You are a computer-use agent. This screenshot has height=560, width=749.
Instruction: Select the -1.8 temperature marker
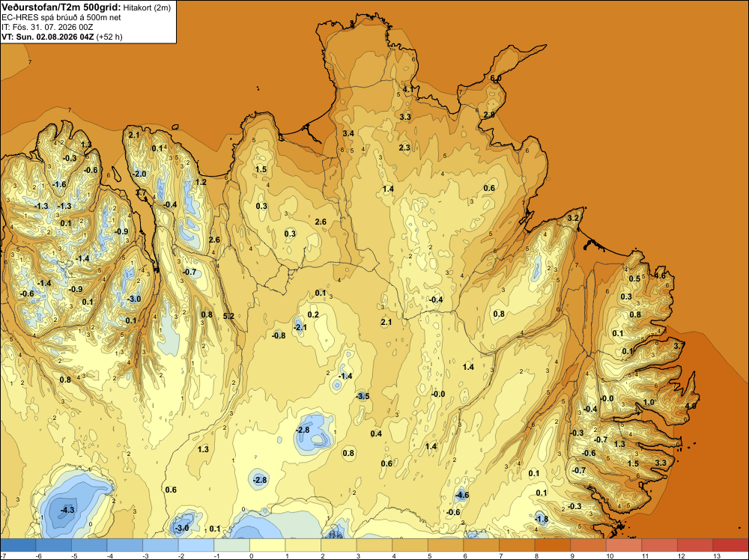542,519
